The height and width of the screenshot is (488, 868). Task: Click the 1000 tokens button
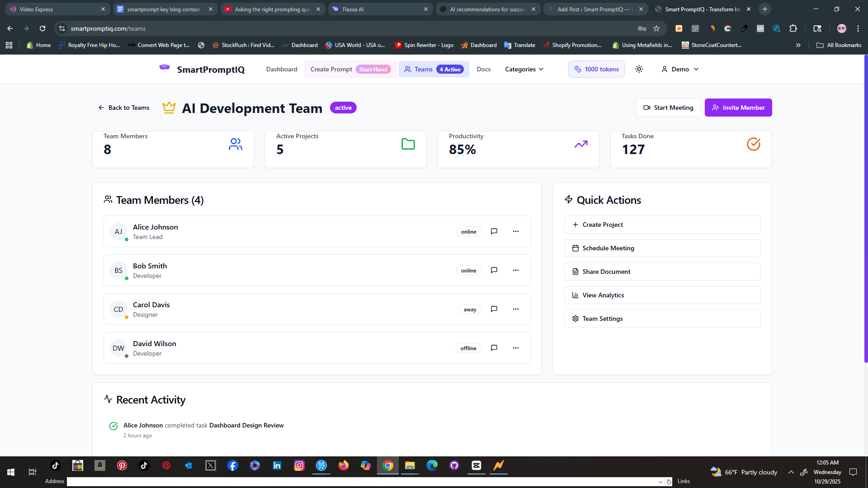(596, 69)
